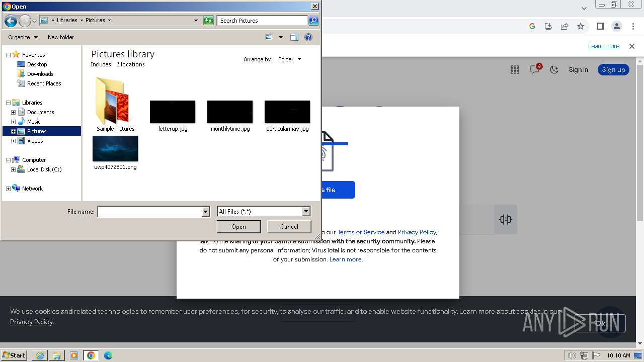Select the uwp4072801.png image
Image resolution: width=644 pixels, height=362 pixels.
115,153
